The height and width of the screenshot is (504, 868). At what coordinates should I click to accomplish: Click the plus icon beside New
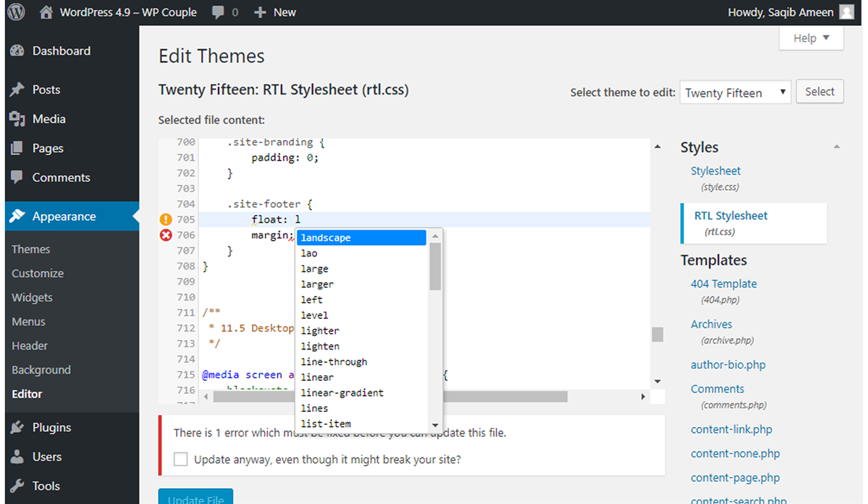(x=260, y=12)
